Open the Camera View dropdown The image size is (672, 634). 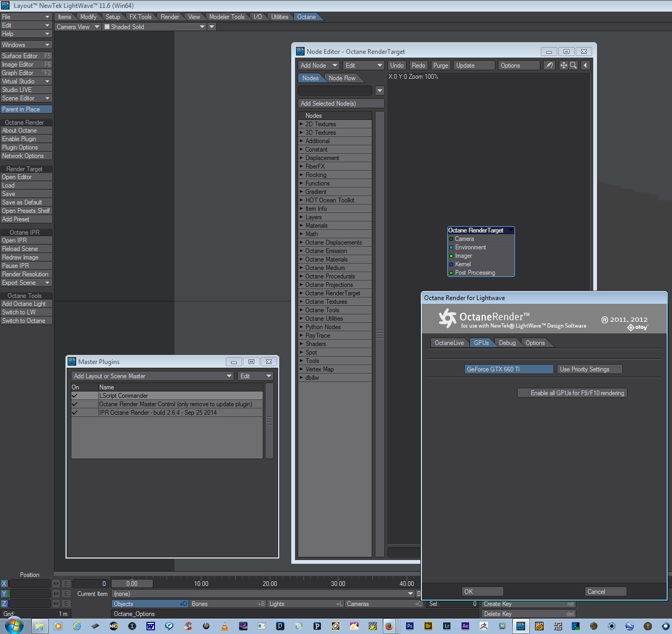78,27
